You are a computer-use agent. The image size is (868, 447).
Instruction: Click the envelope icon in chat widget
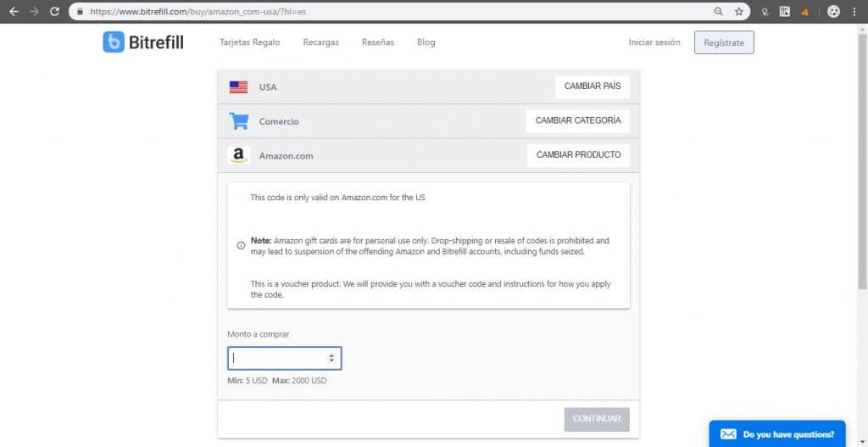click(728, 434)
